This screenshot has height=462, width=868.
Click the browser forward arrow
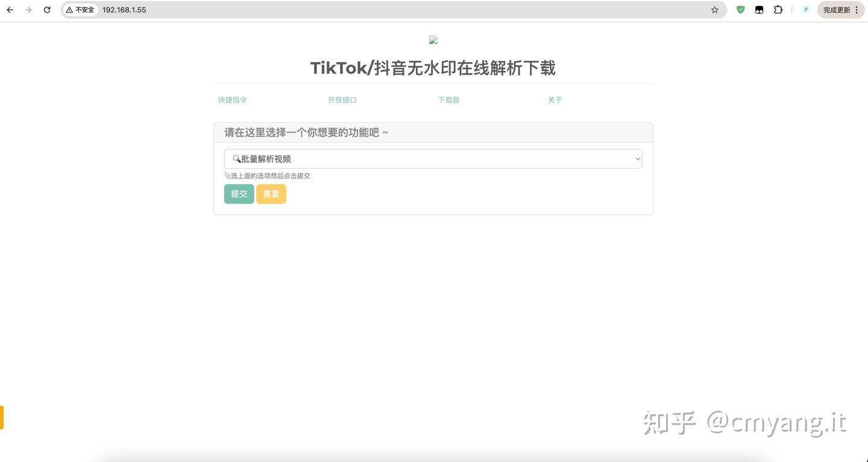(x=28, y=10)
